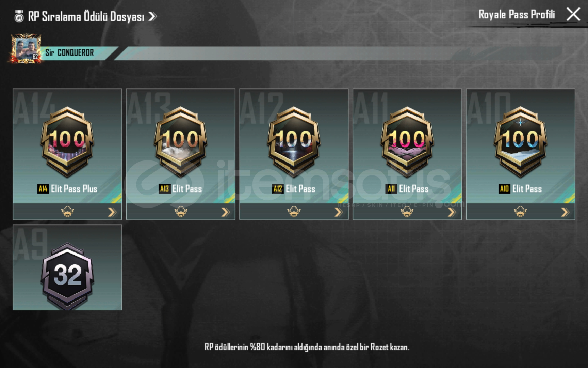Open the Royale Pass Profili tab
The image size is (588, 368).
tap(517, 15)
